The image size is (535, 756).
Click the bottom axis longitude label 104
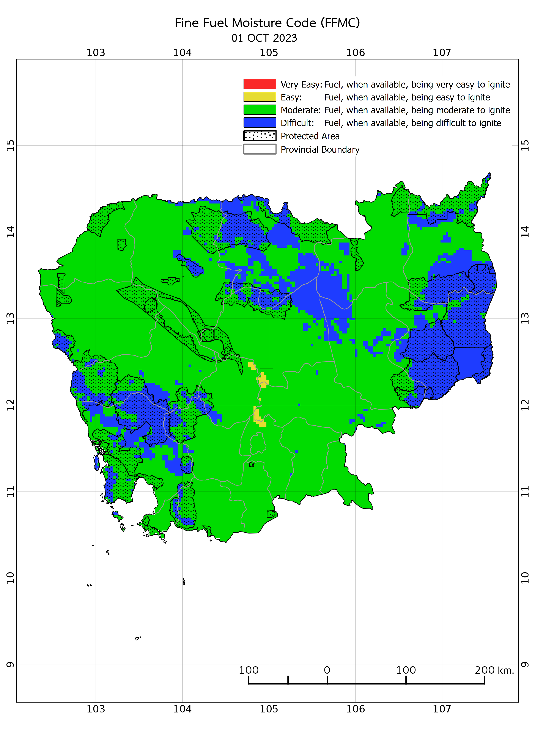[182, 709]
